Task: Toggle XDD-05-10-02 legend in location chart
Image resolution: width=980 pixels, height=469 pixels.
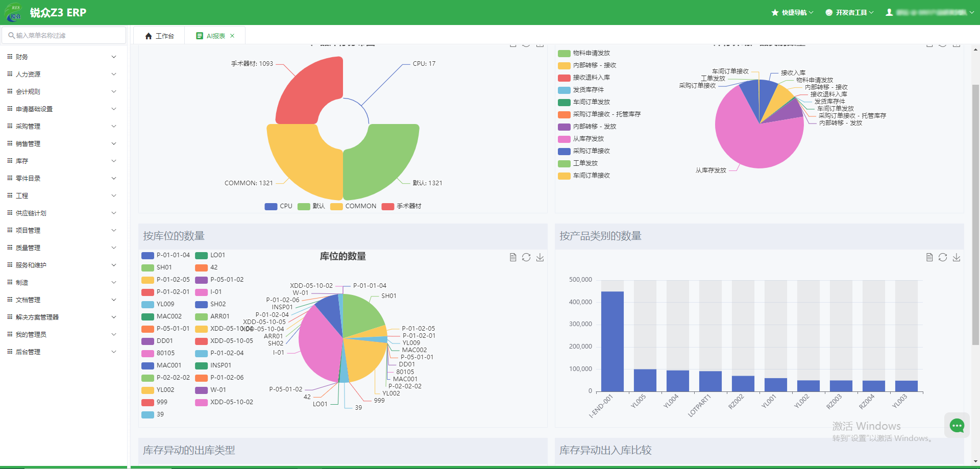Action: (x=224, y=402)
